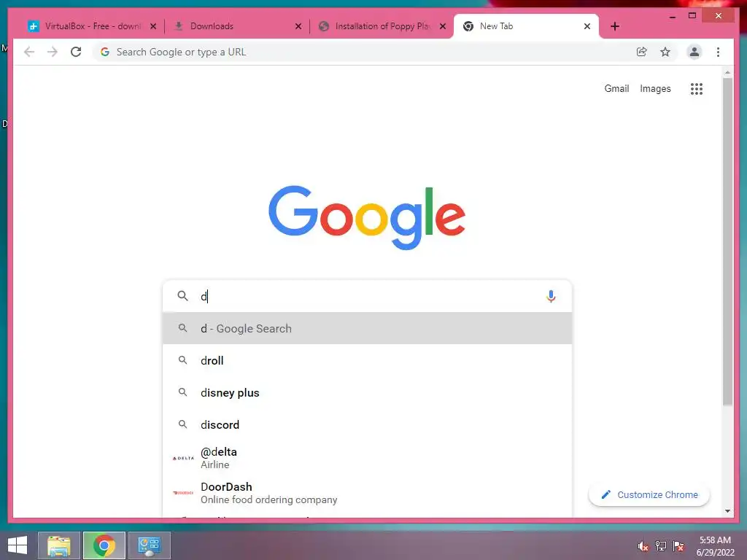Viewport: 747px width, 560px height.
Task: Close the Downloads tab
Action: tap(298, 26)
